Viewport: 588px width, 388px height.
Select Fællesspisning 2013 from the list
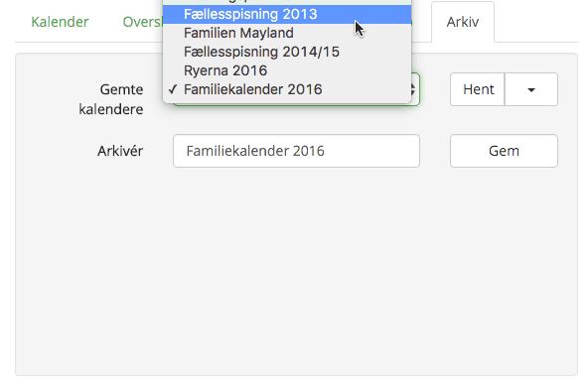point(287,14)
